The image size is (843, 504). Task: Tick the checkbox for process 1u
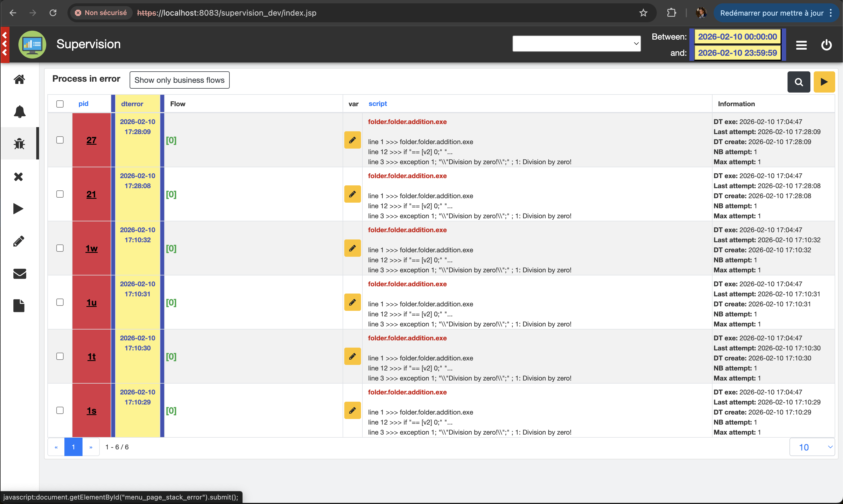(60, 302)
